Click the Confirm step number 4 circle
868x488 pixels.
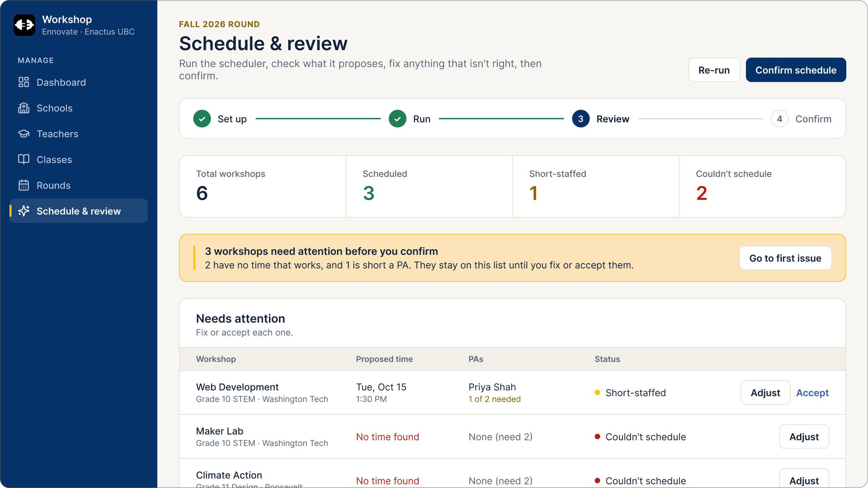tap(780, 119)
